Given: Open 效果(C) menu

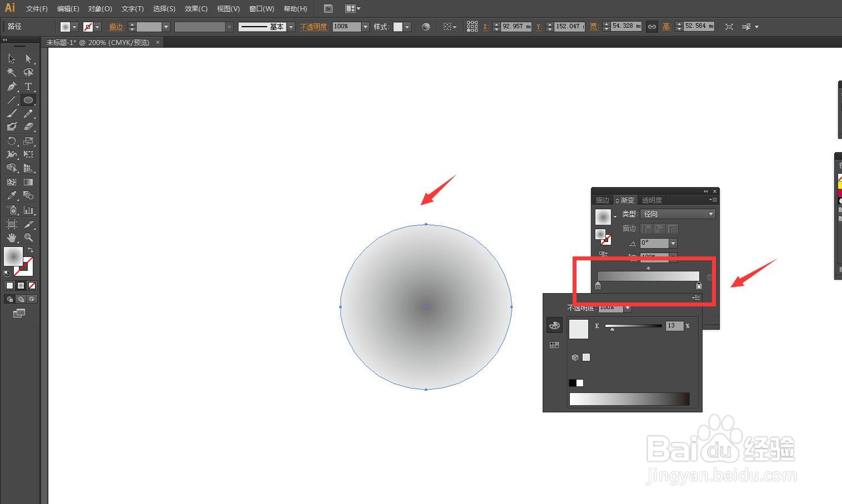Looking at the screenshot, I should [196, 9].
